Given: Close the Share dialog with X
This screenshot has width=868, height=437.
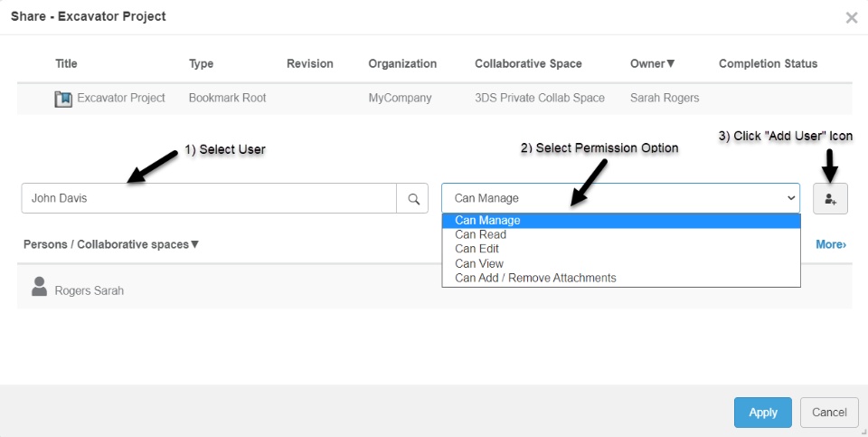Looking at the screenshot, I should (x=851, y=17).
